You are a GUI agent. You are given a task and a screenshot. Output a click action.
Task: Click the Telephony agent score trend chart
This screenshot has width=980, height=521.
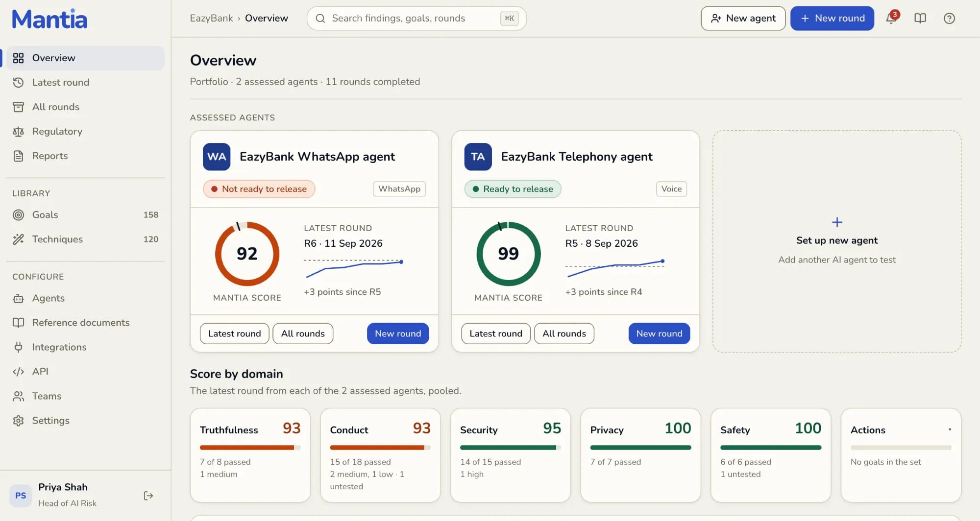pos(615,268)
